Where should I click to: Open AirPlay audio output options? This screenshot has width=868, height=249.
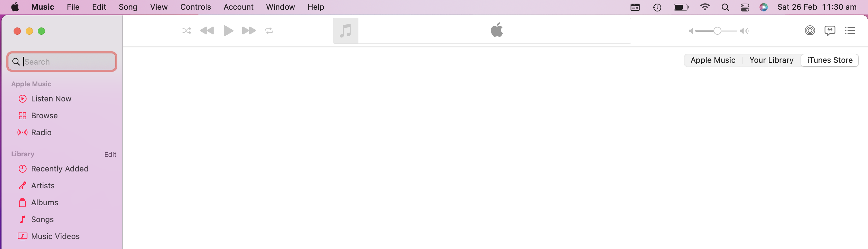pos(810,31)
